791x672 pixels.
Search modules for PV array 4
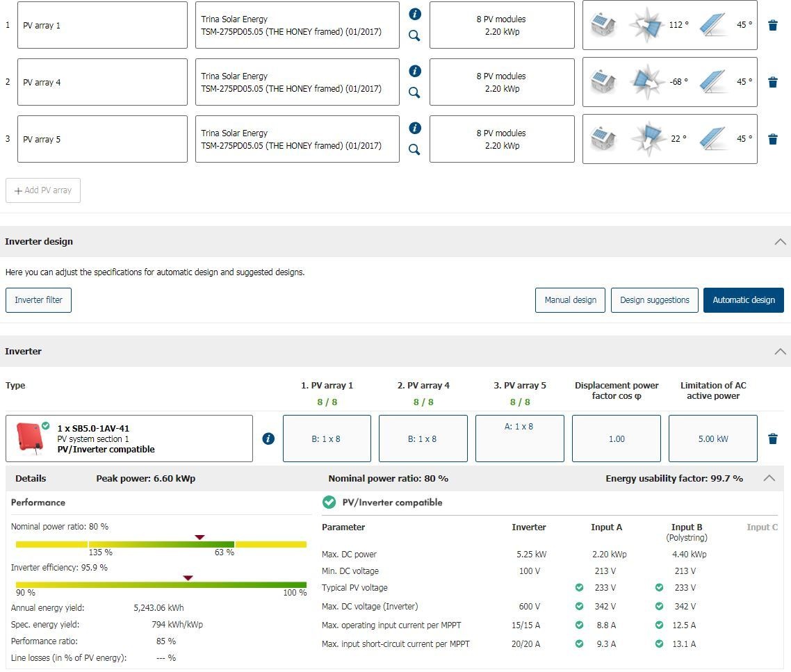[x=415, y=92]
